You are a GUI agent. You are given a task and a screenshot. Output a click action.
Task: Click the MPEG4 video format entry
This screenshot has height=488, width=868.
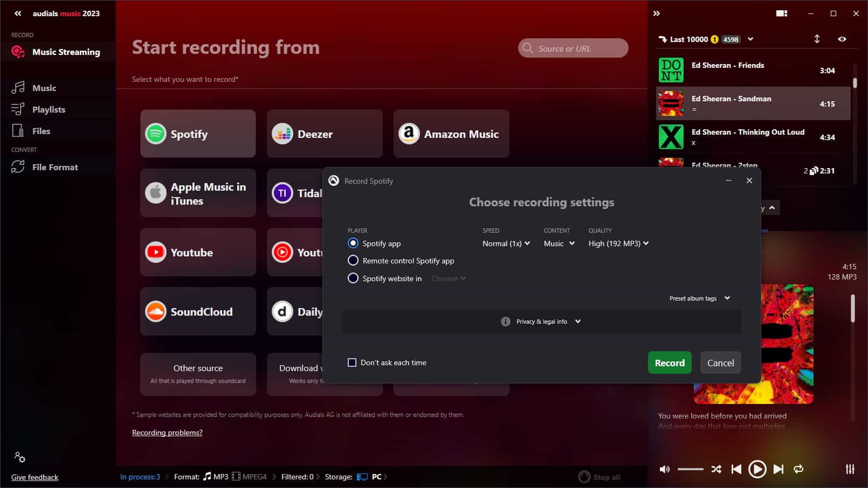249,477
